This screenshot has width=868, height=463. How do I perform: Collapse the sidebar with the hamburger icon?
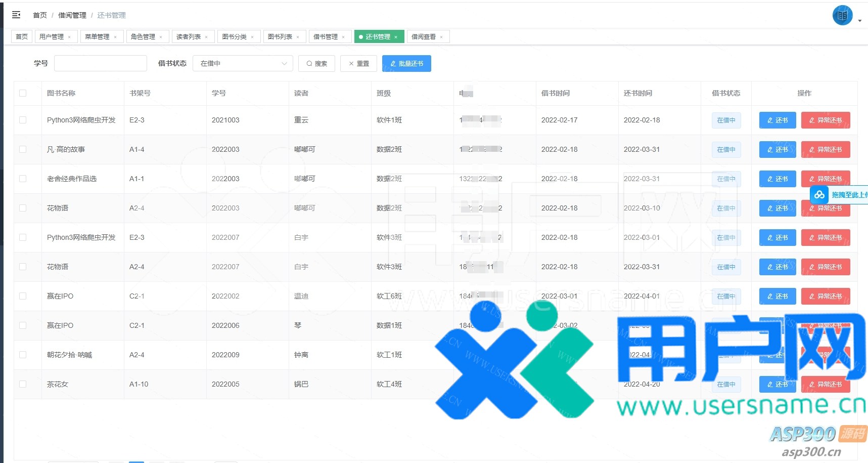(16, 15)
